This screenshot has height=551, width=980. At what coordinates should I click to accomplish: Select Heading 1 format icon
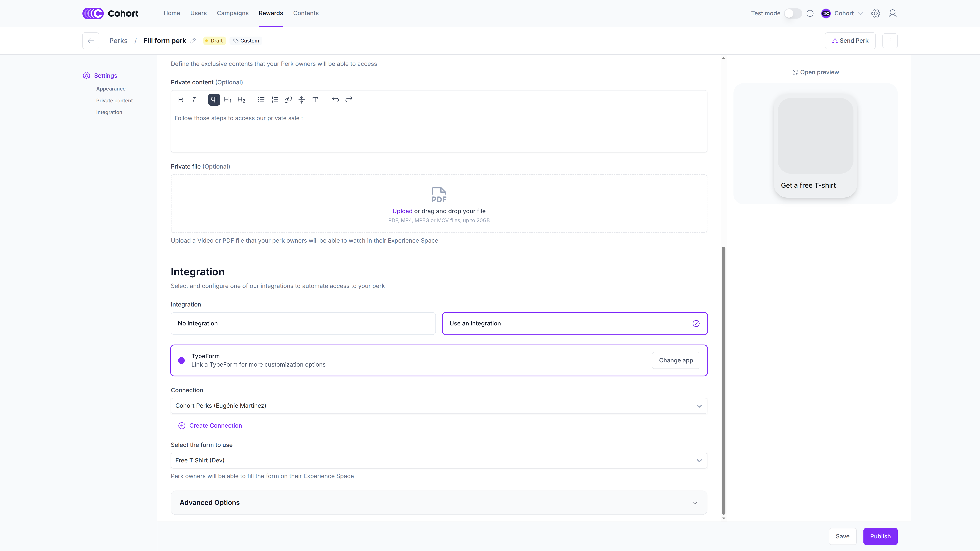pyautogui.click(x=228, y=100)
